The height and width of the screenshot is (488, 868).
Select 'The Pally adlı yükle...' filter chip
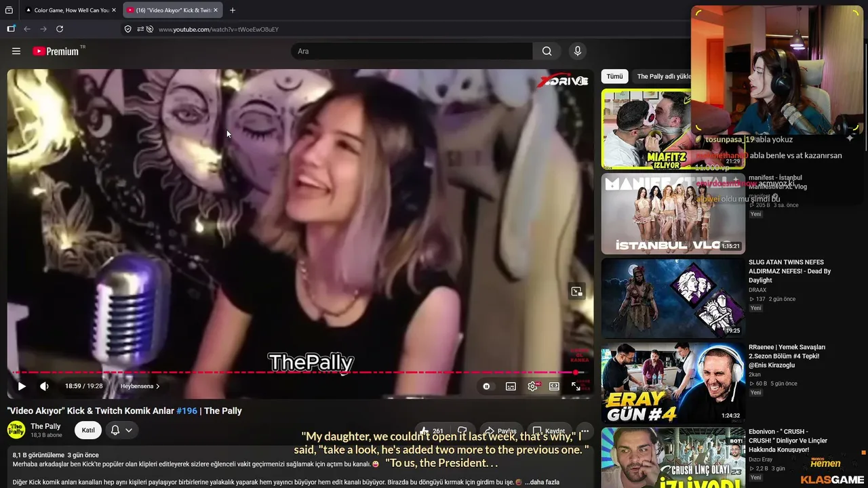663,77
